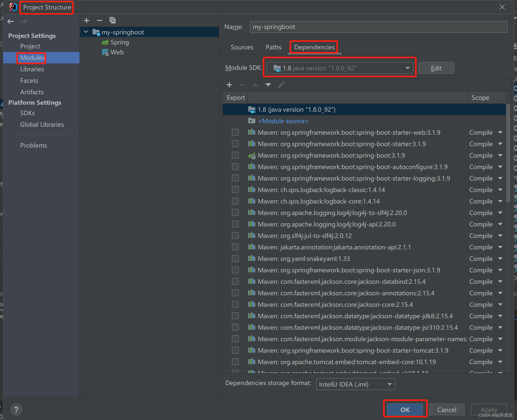Select Libraries in the left sidebar
The image size is (517, 420).
[x=32, y=69]
